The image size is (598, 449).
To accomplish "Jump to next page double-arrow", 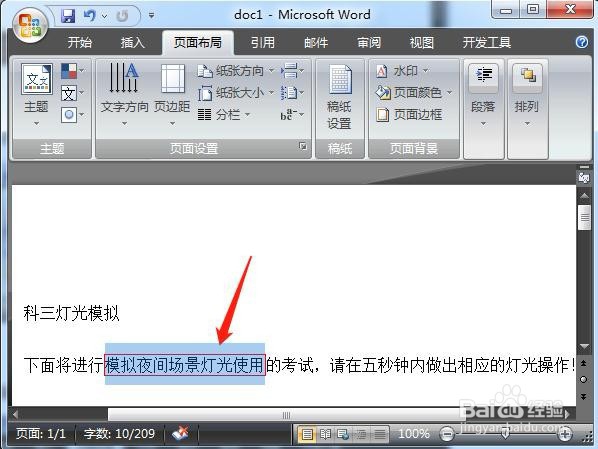I will coord(584,397).
